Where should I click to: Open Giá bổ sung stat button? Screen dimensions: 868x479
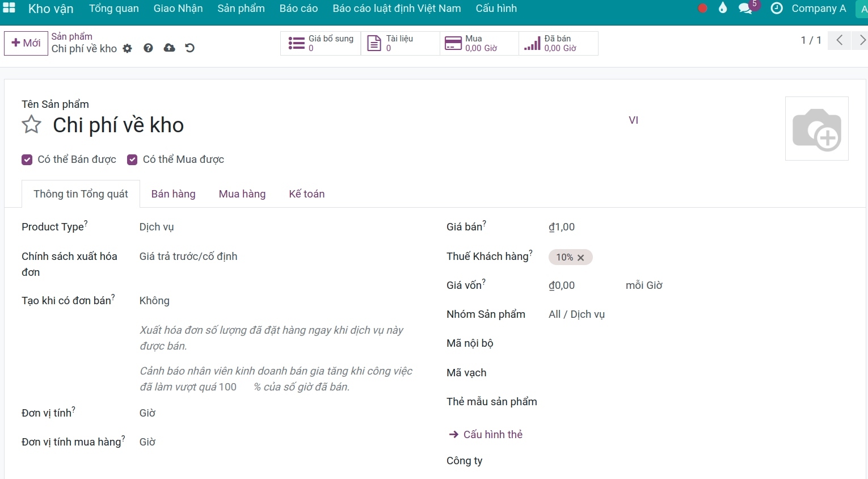pos(321,43)
